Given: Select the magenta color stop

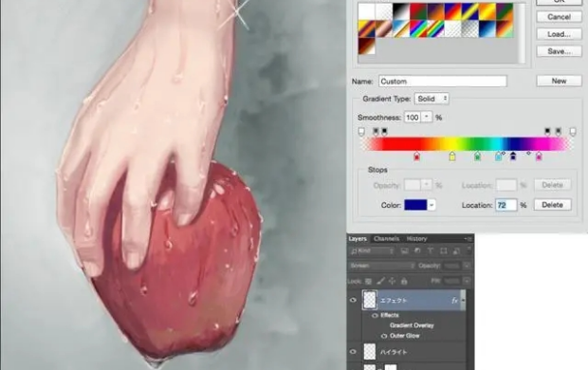Looking at the screenshot, I should click(x=539, y=157).
